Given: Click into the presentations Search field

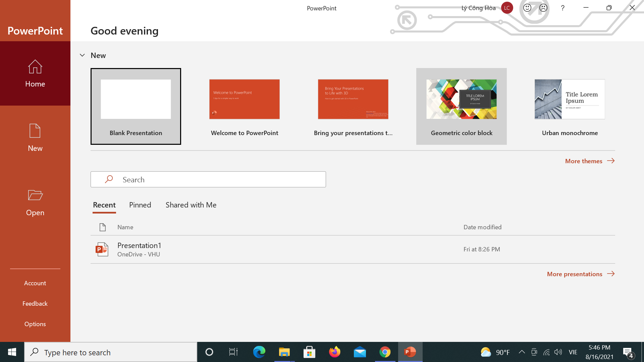Looking at the screenshot, I should point(208,179).
